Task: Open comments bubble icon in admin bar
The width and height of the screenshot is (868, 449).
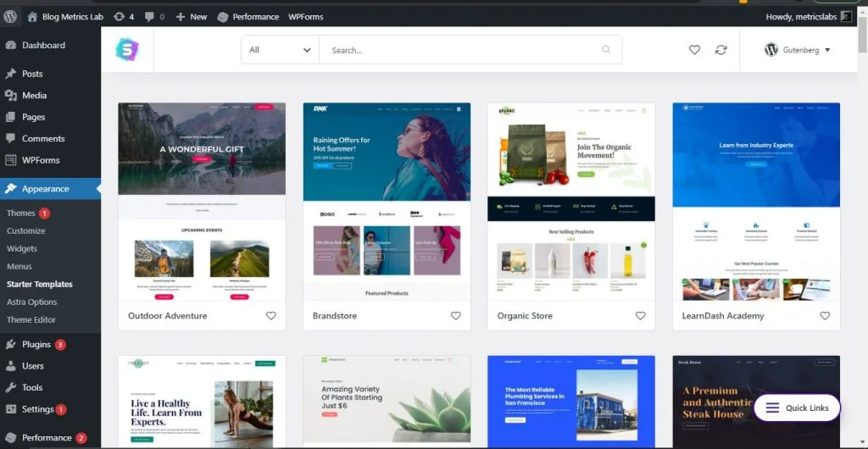Action: (149, 17)
